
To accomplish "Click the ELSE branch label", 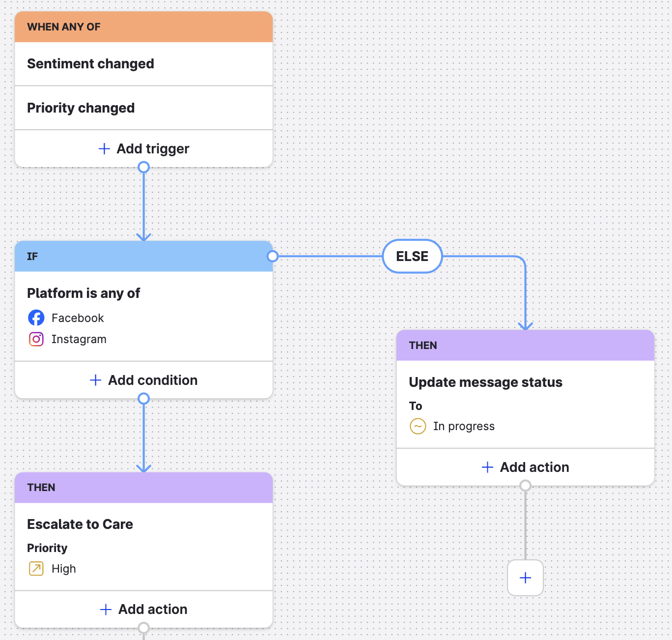I will (x=412, y=256).
